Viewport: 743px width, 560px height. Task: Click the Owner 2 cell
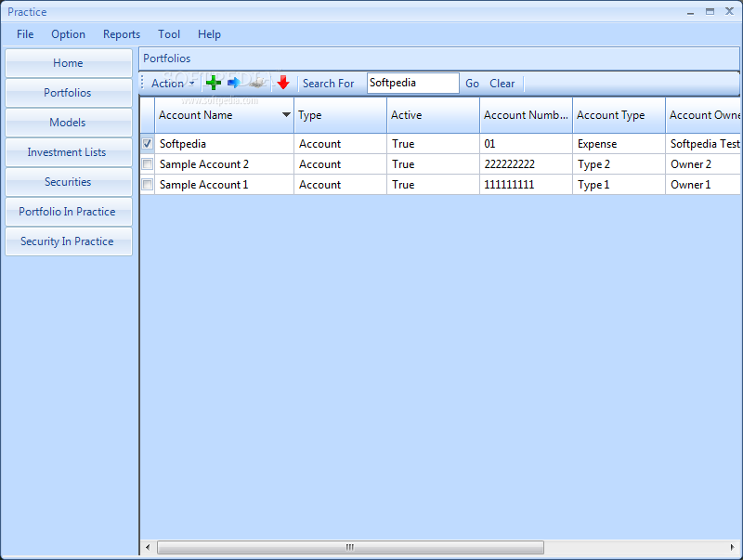[703, 164]
